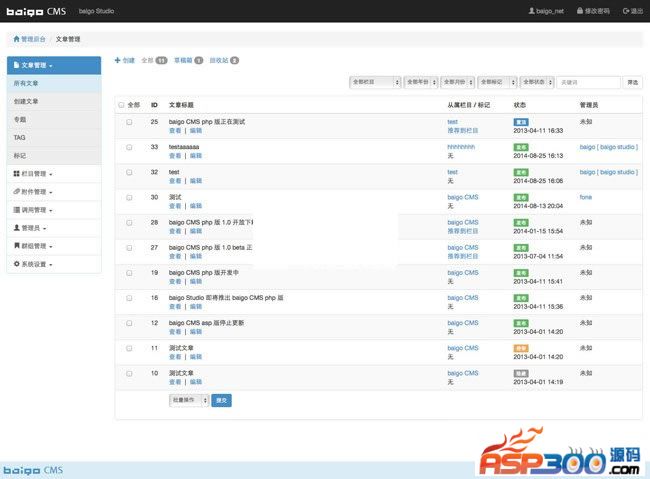
Task: Open 标记 in the sidebar
Action: [54, 156]
